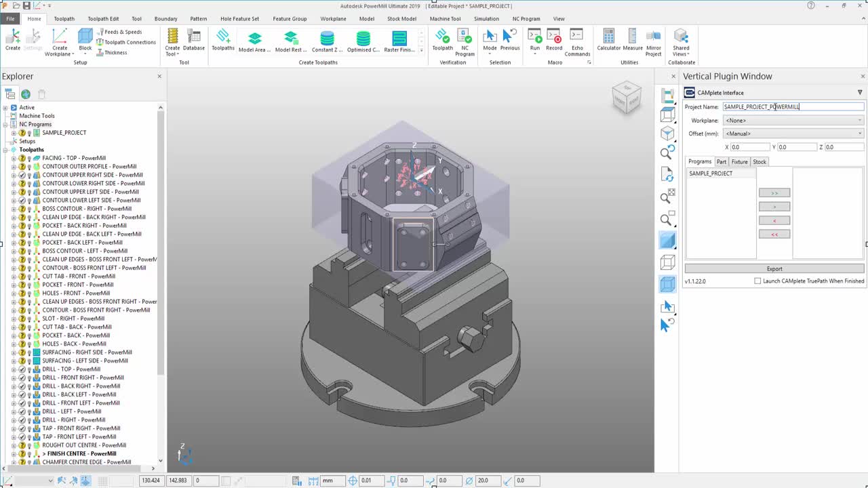Toggle lightbulb for FACING - TOP toolpath
This screenshot has height=488, width=868.
29,158
